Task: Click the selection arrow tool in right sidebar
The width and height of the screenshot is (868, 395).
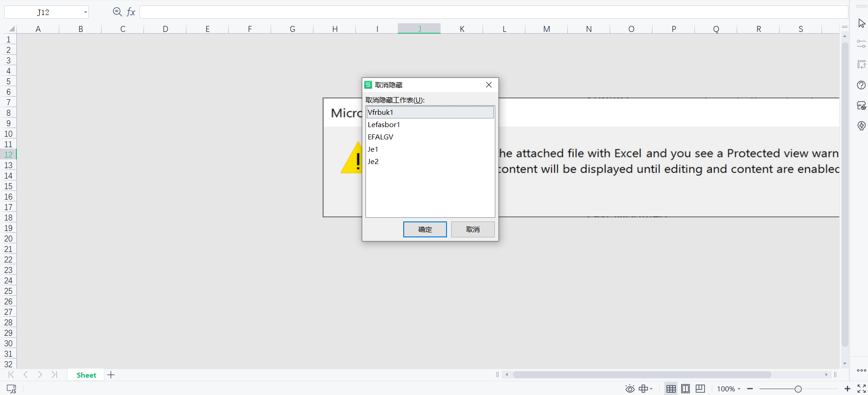Action: (x=861, y=24)
